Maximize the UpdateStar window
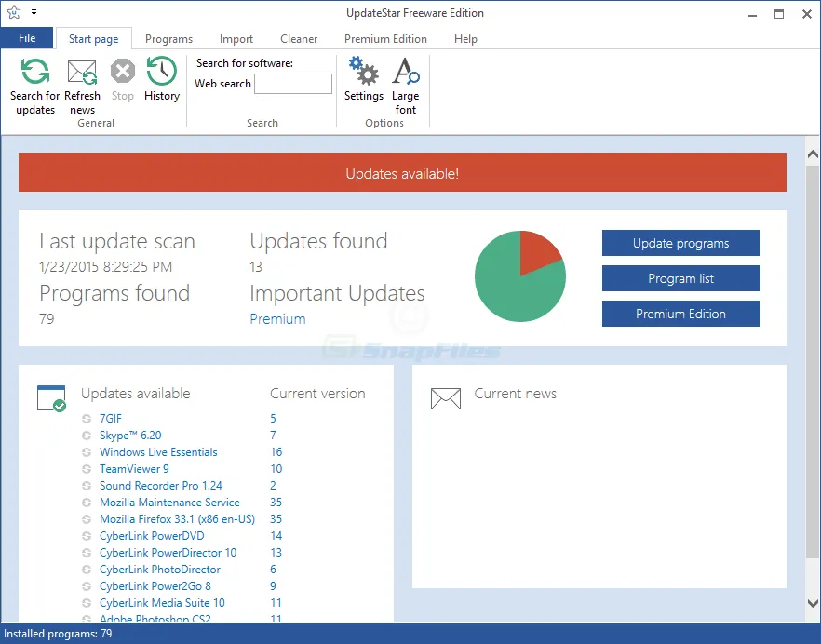 click(x=779, y=14)
